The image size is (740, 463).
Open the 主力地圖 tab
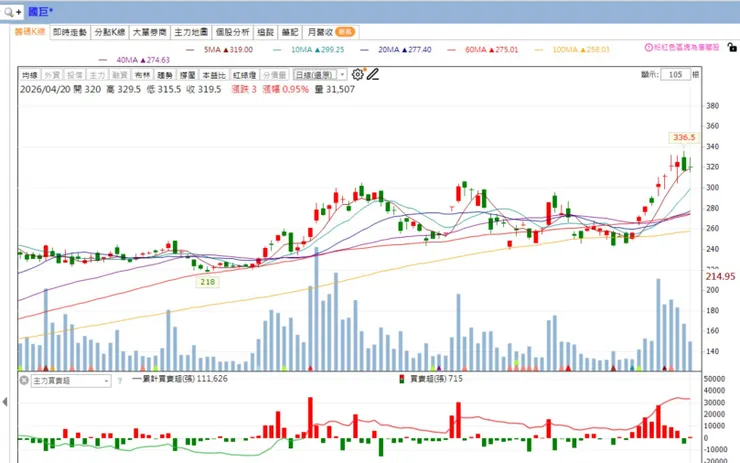tap(191, 32)
